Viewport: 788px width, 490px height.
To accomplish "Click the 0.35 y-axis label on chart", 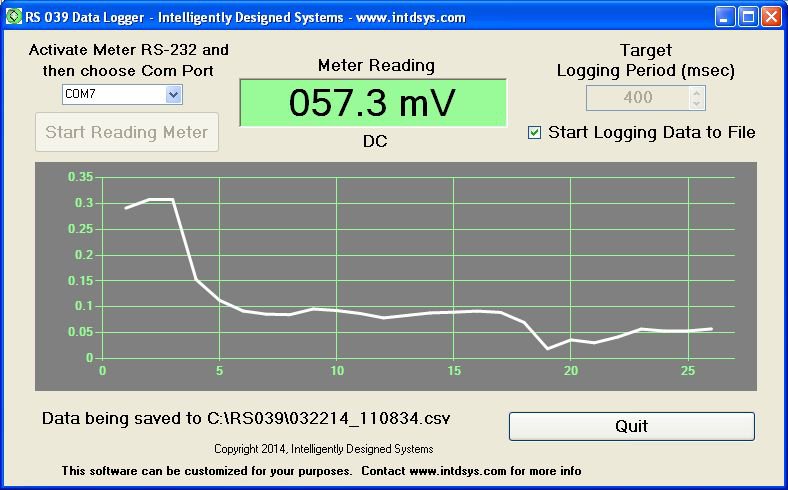I will tap(80, 177).
